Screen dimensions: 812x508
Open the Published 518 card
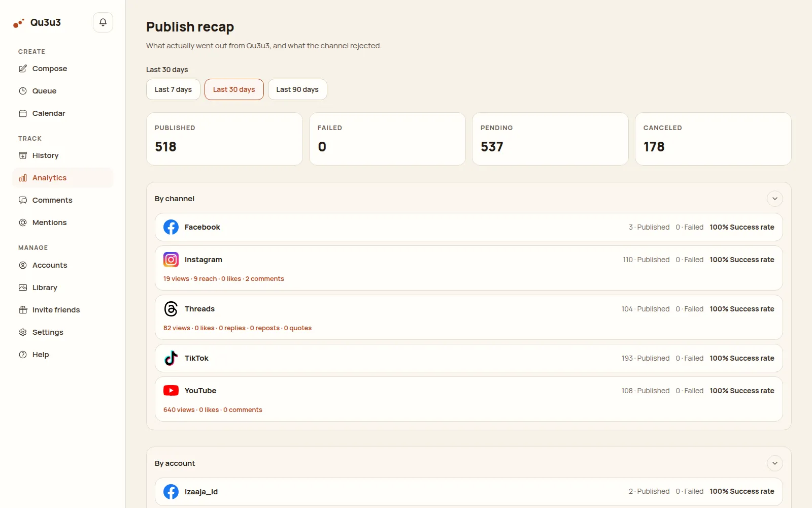click(x=224, y=139)
